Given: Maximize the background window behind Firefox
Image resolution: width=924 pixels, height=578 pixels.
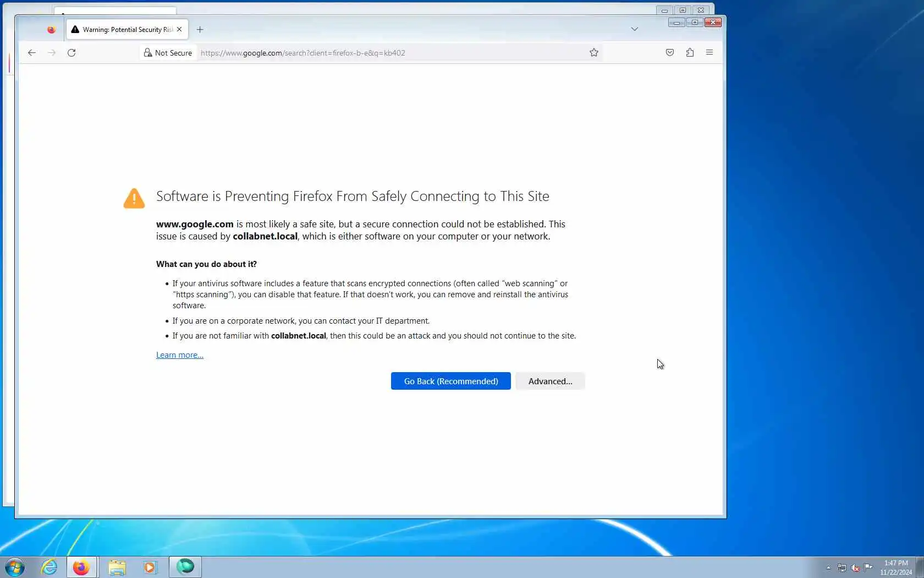Looking at the screenshot, I should pos(683,10).
